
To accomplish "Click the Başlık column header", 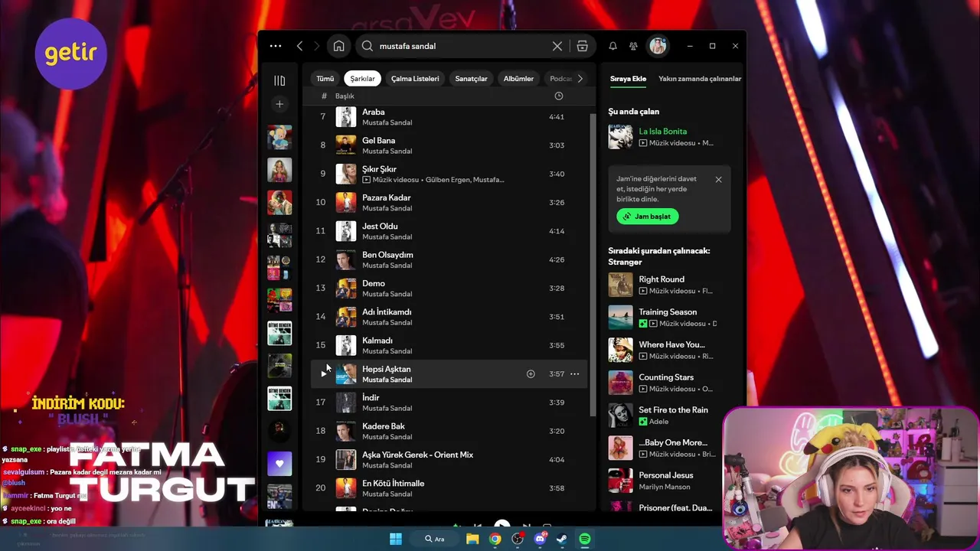I will (345, 96).
